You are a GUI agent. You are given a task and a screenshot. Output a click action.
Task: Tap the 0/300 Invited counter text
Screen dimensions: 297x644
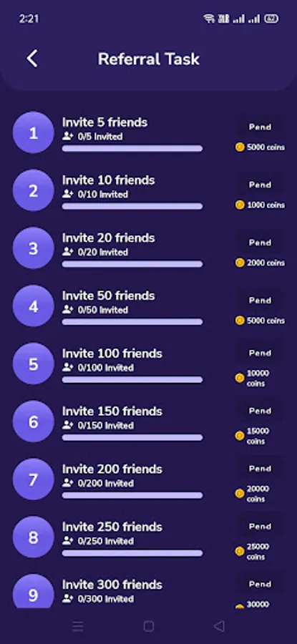[106, 599]
